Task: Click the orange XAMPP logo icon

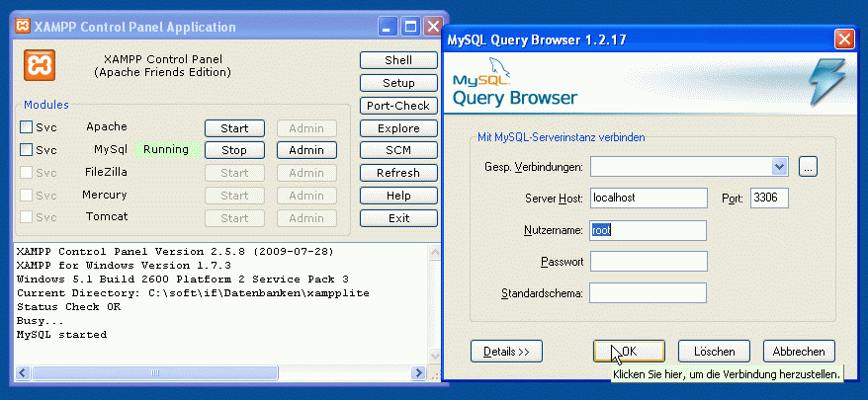Action: pos(39,64)
